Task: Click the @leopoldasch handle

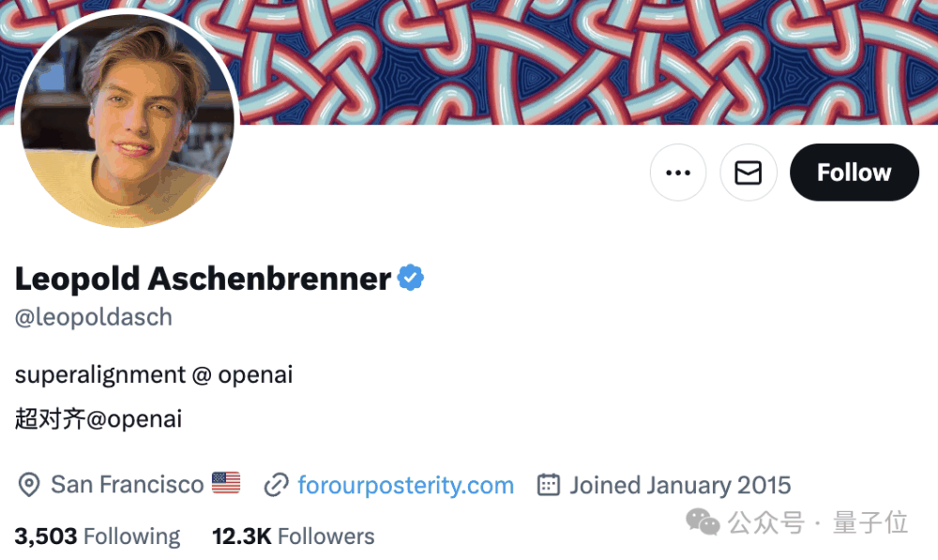Action: pos(94,317)
